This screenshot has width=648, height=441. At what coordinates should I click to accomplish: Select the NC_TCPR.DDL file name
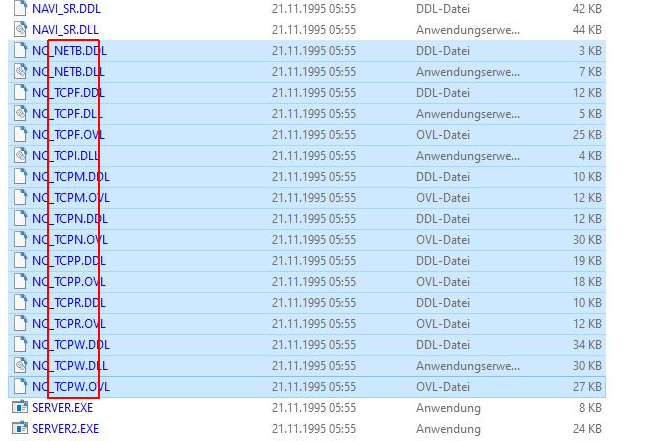pos(69,303)
